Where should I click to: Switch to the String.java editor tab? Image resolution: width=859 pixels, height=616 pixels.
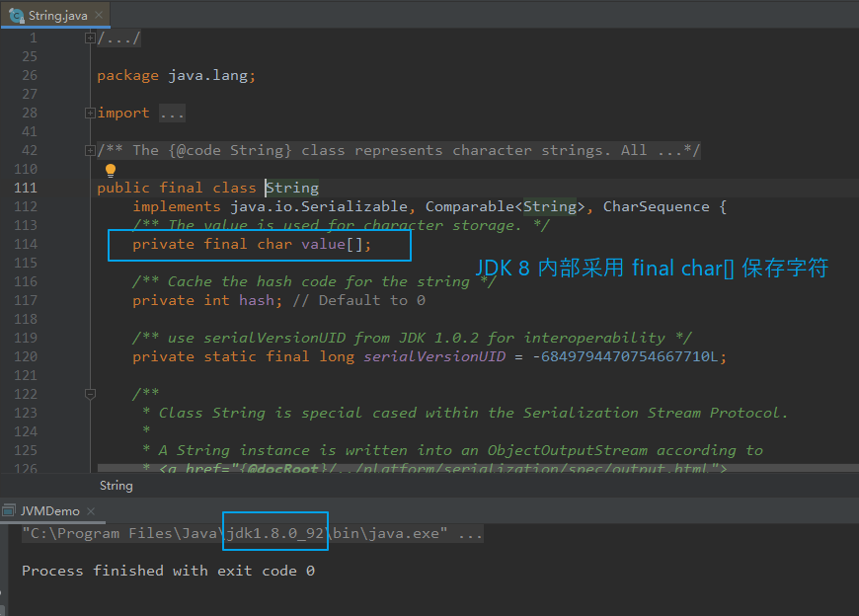click(x=55, y=16)
